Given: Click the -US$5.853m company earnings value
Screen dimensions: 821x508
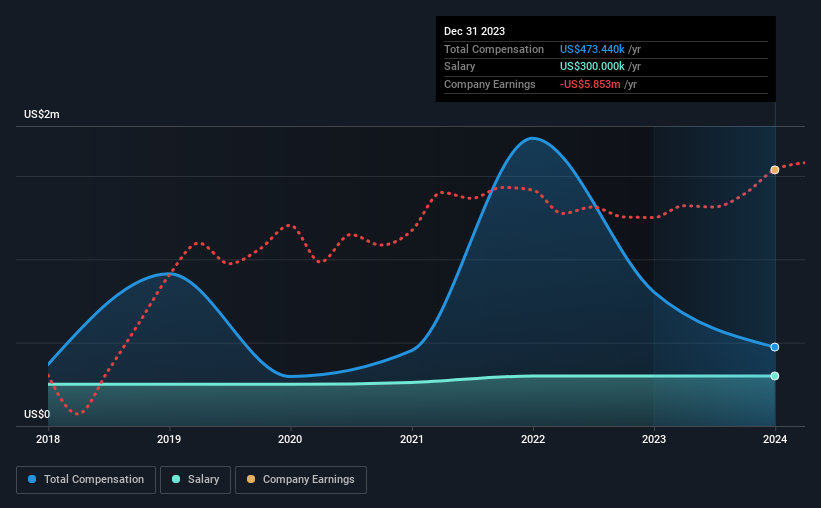Looking at the screenshot, I should (x=590, y=84).
